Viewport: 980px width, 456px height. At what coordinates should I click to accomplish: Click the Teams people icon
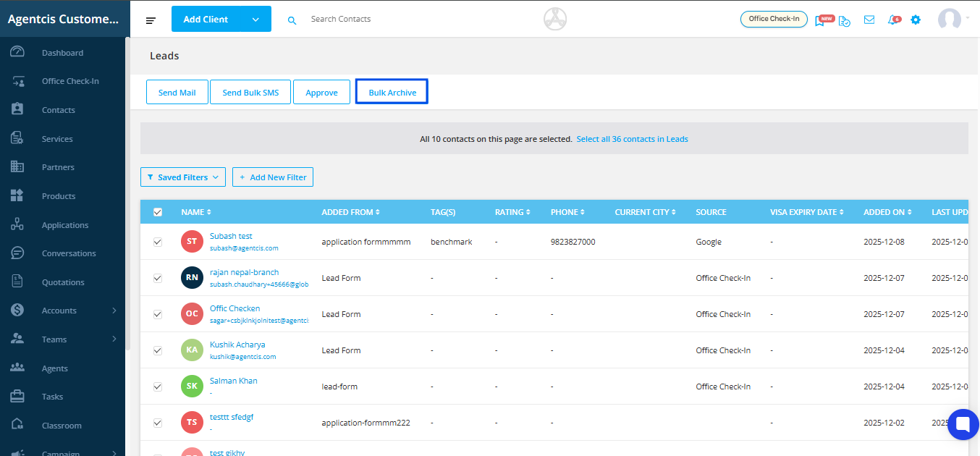pyautogui.click(x=17, y=339)
